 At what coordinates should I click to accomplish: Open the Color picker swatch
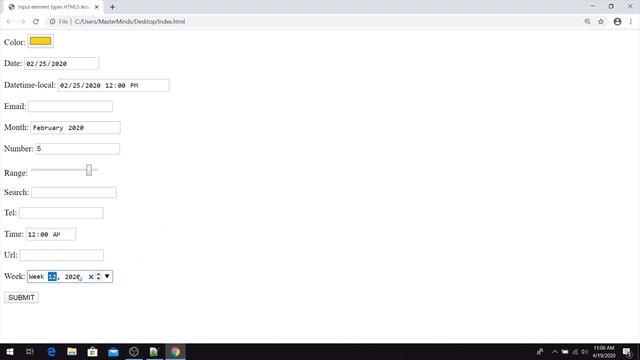(x=40, y=41)
